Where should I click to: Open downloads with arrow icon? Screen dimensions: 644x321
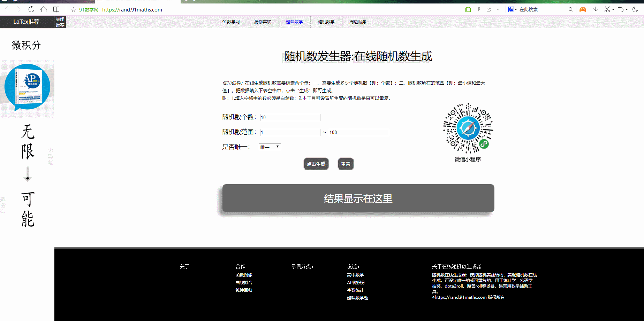click(596, 9)
